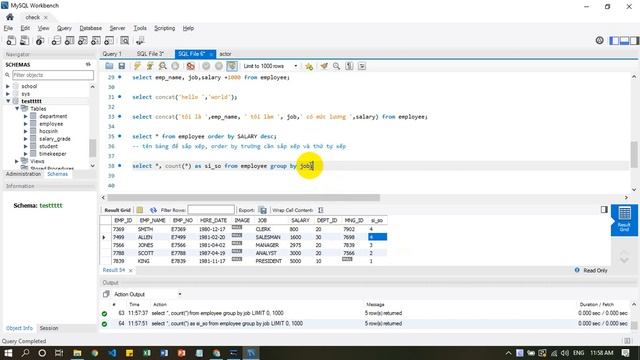
Task: Open the File menu
Action: (x=8, y=28)
